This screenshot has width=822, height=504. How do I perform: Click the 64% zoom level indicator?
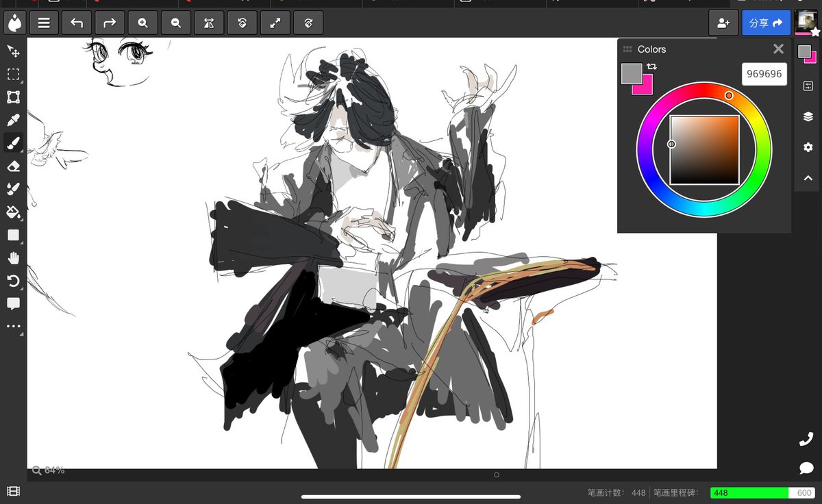coord(48,470)
